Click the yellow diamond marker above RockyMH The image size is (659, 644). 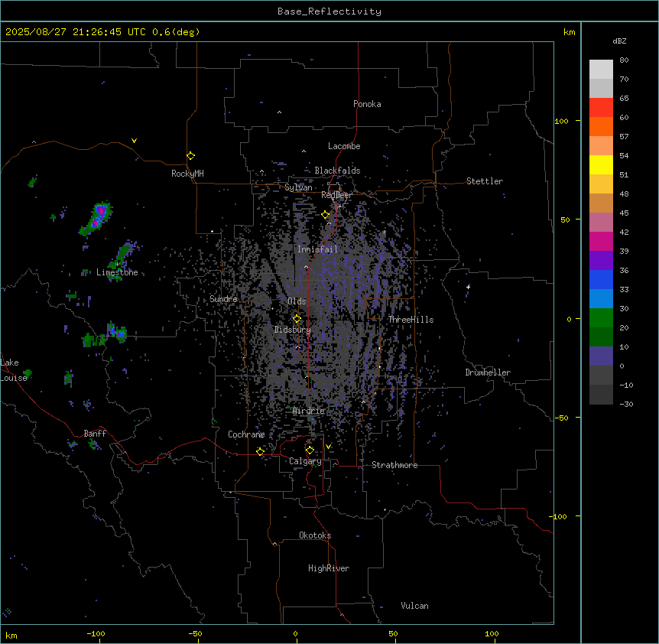tap(191, 156)
